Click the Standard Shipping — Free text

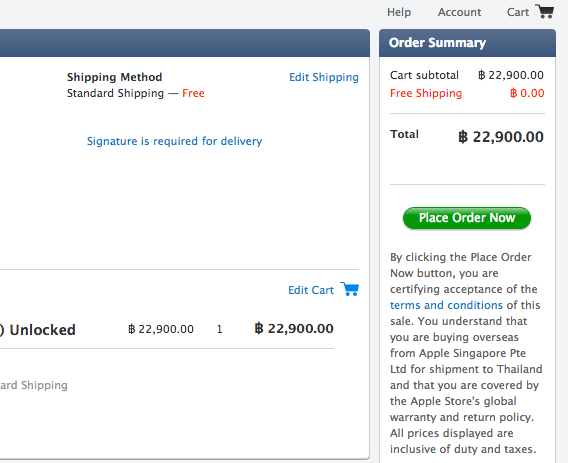click(x=136, y=93)
